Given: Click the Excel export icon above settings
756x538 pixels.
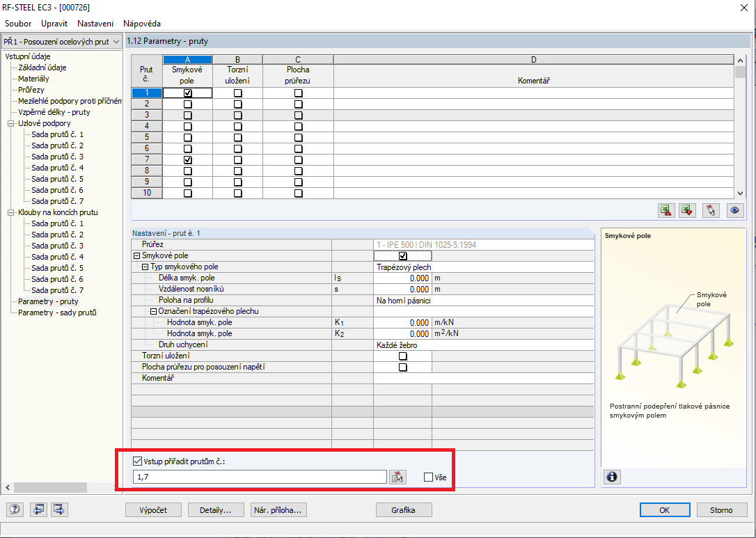Looking at the screenshot, I should point(666,211).
